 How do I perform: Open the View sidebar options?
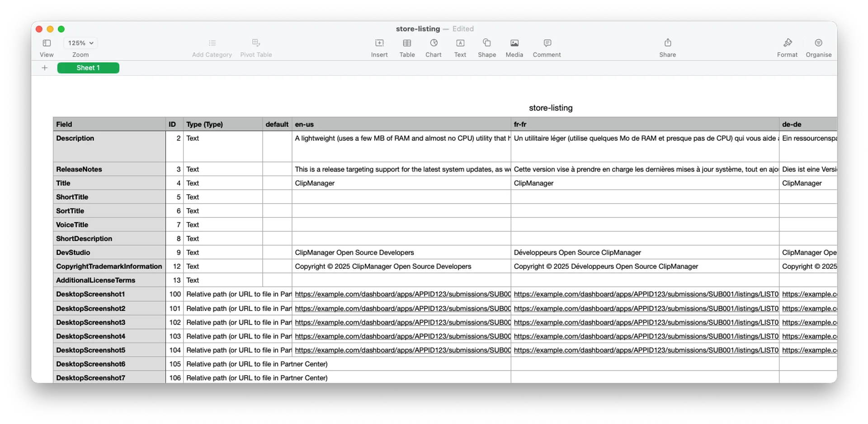tap(47, 43)
